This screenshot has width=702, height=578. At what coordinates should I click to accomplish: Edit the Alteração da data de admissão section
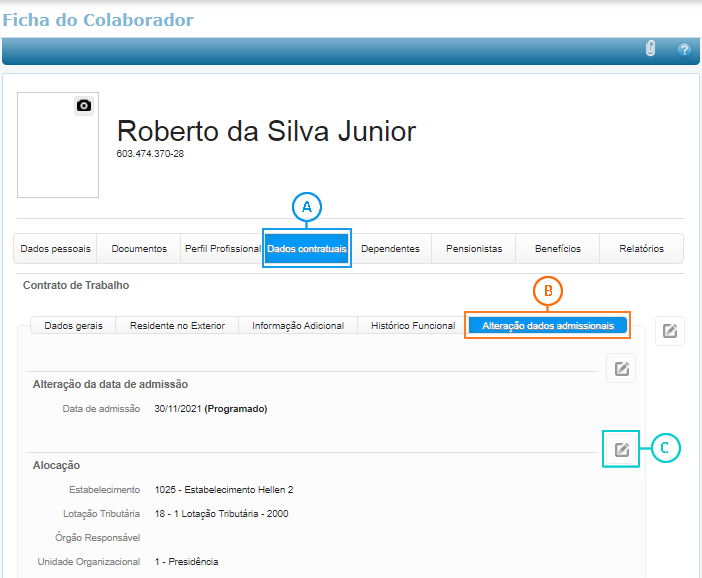pyautogui.click(x=621, y=369)
